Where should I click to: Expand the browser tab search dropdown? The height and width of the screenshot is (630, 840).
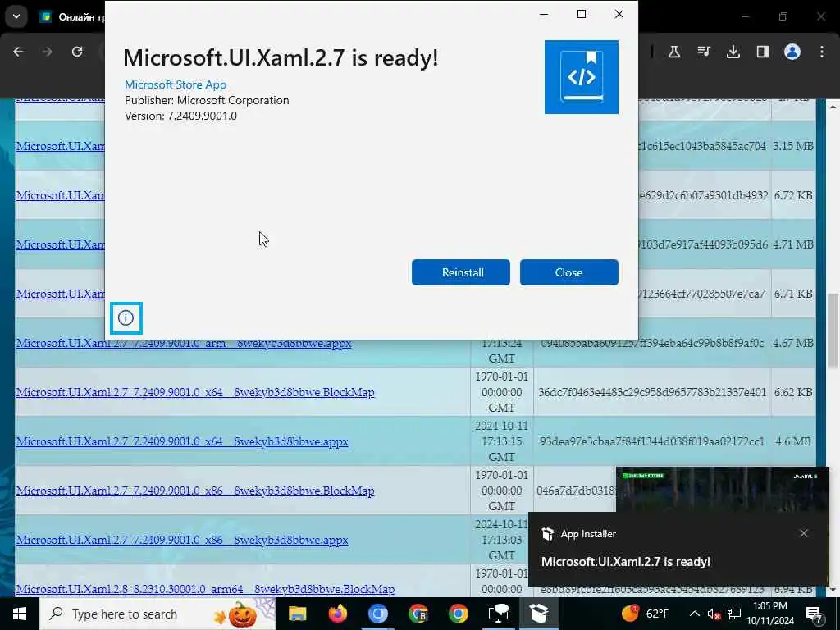[x=16, y=16]
